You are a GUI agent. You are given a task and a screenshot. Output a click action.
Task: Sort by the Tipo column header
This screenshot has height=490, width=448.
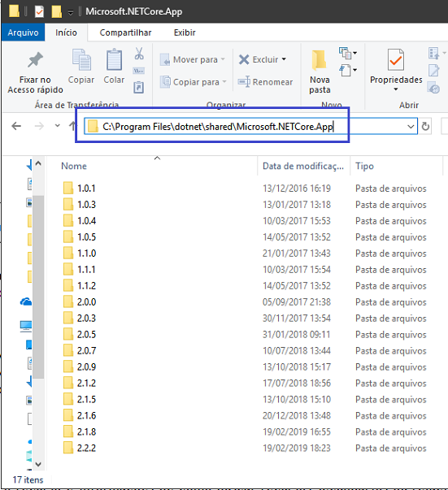[x=364, y=166]
